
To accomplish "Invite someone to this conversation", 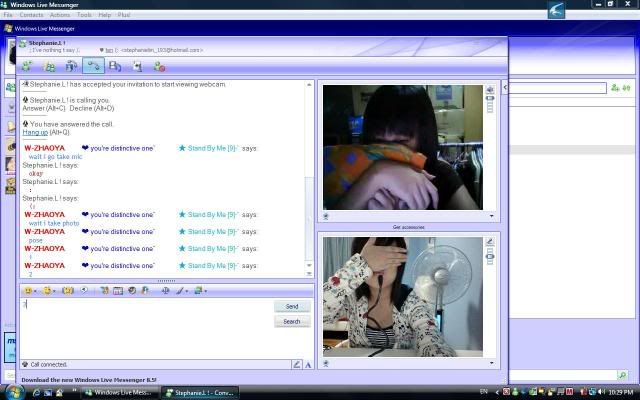I will (27, 66).
